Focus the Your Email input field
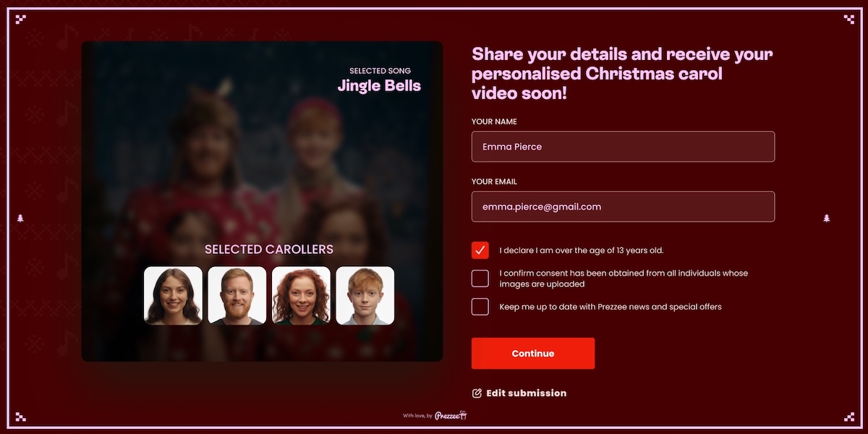This screenshot has height=434, width=868. coord(623,207)
